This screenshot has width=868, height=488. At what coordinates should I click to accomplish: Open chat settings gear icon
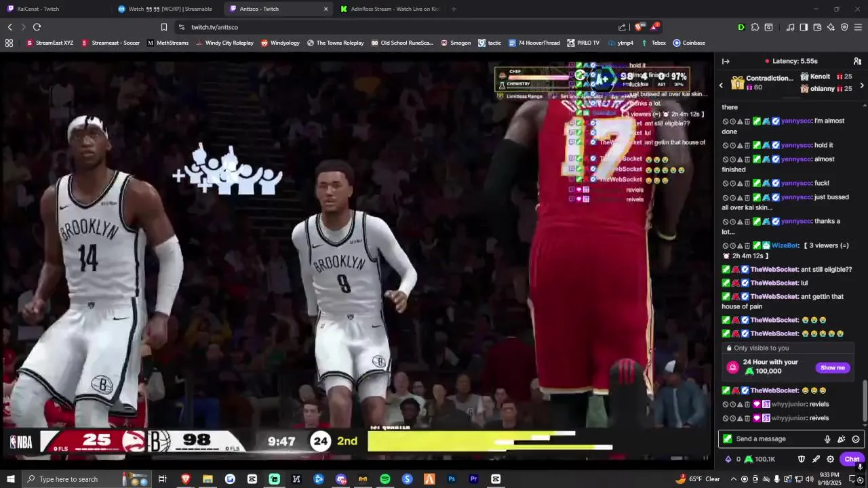click(x=830, y=459)
